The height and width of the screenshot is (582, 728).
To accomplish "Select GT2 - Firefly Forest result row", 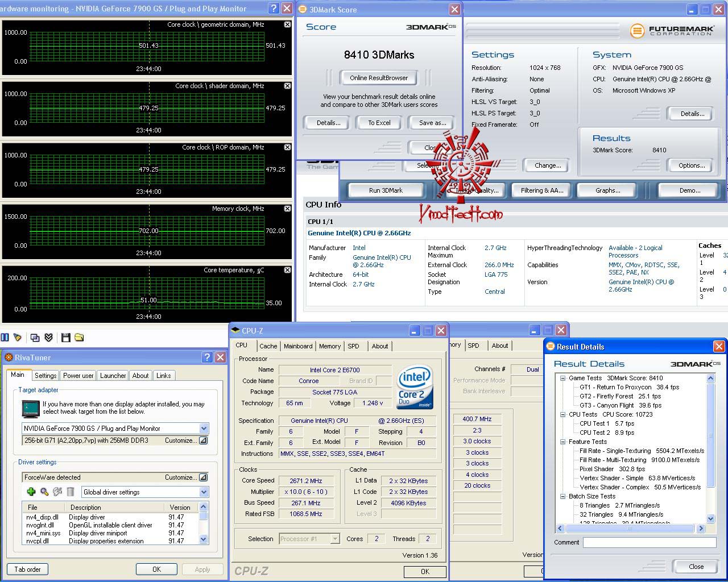I will (620, 396).
